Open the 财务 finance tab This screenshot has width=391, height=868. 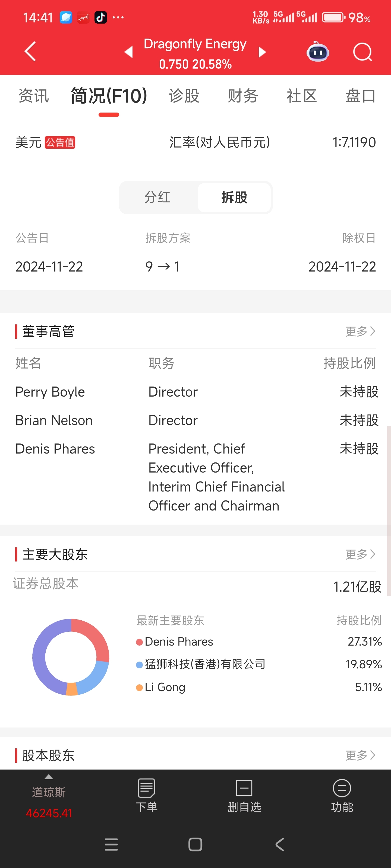click(243, 96)
